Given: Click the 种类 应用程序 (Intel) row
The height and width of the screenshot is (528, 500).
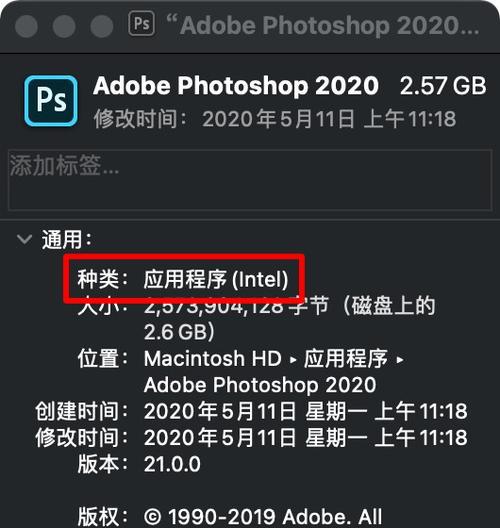Looking at the screenshot, I should pyautogui.click(x=183, y=279).
